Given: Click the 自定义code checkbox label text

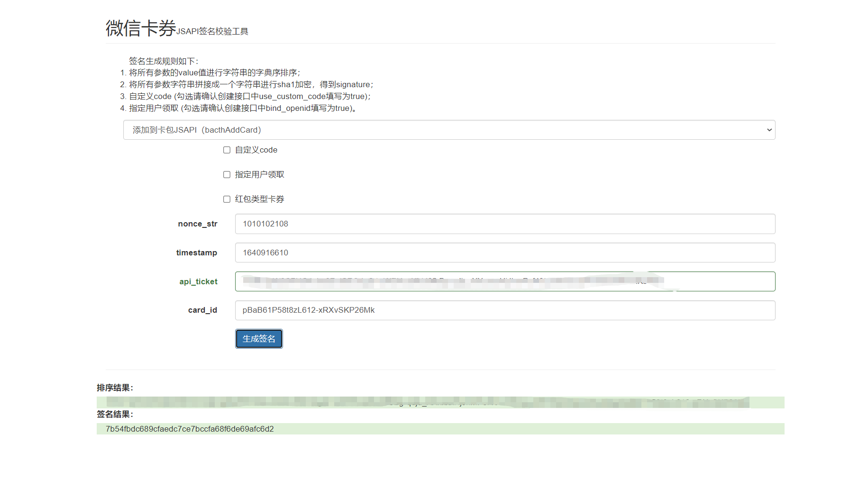Looking at the screenshot, I should 256,150.
